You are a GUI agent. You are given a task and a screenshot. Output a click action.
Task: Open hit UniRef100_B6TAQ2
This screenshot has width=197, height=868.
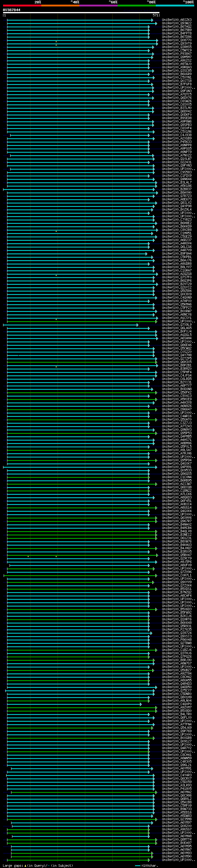click(177, 26)
